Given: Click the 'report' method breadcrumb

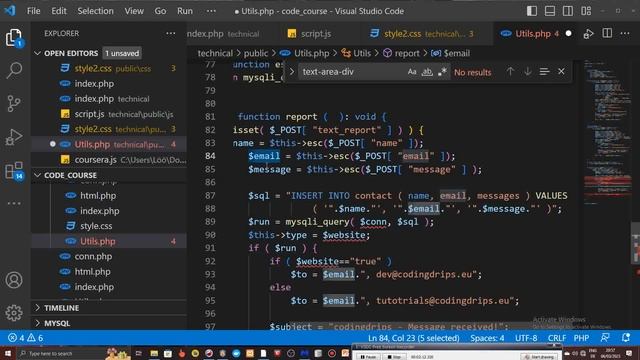Looking at the screenshot, I should (402, 53).
